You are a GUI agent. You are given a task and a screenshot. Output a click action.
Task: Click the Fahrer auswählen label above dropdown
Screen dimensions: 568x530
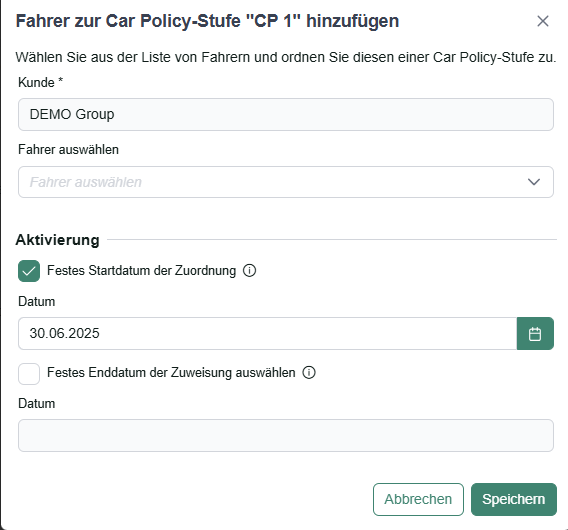[68, 150]
